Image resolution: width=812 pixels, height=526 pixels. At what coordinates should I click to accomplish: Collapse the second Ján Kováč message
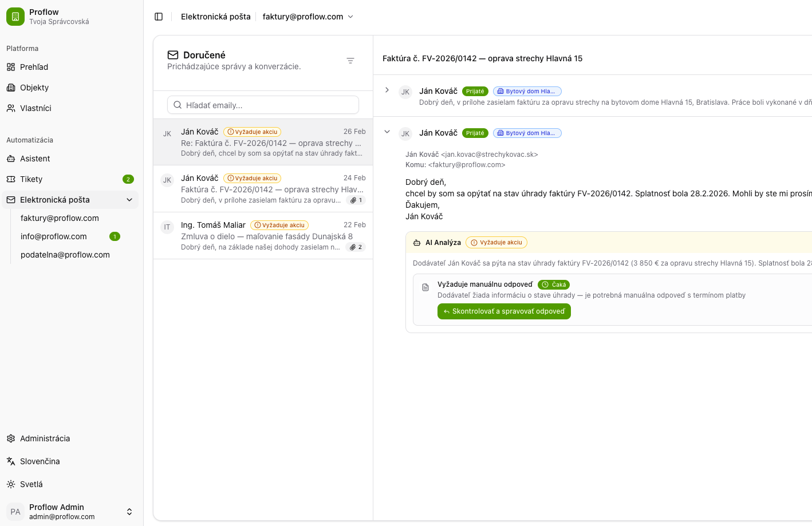[387, 132]
